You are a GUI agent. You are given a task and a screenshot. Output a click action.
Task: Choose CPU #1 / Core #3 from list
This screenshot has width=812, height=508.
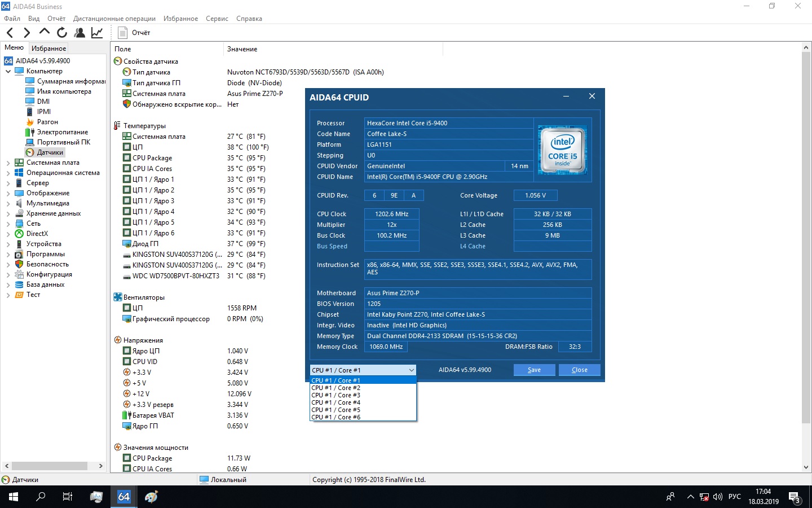coord(363,395)
